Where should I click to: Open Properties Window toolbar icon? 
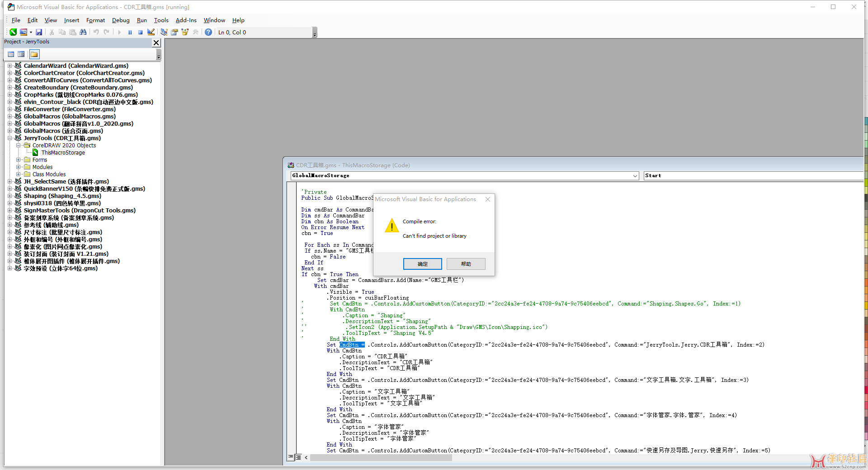point(174,32)
